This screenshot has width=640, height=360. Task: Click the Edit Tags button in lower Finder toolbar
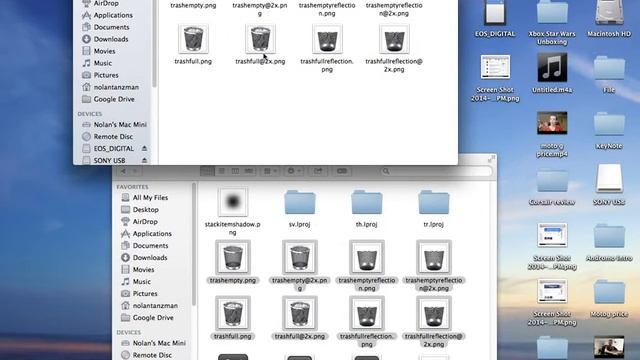[342, 171]
